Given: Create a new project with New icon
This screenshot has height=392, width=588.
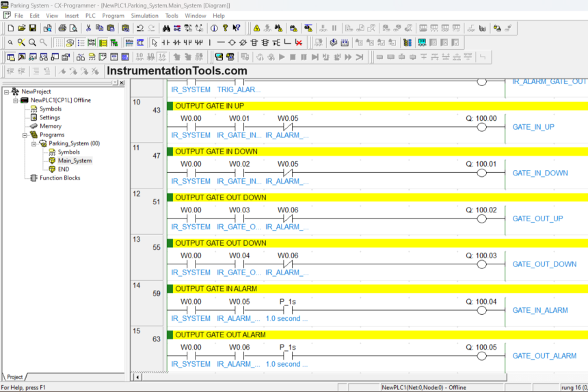Looking at the screenshot, I should (x=11, y=28).
